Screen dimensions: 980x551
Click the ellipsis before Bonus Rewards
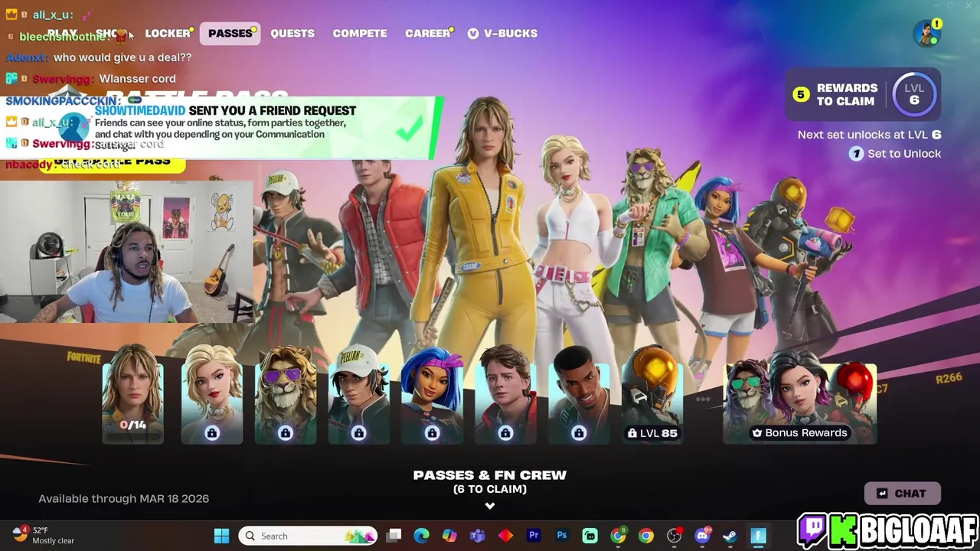[x=703, y=399]
